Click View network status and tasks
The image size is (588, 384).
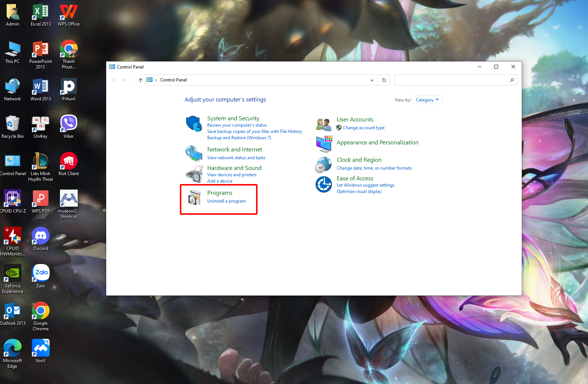tap(236, 158)
